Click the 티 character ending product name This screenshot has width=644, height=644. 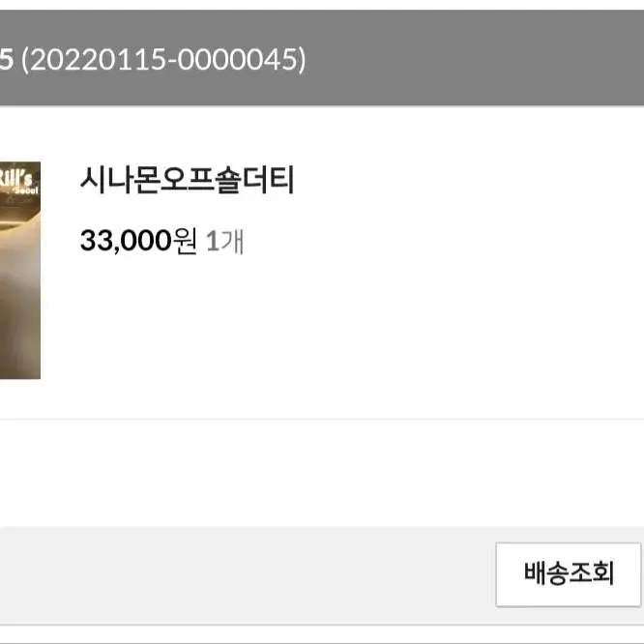(x=282, y=180)
